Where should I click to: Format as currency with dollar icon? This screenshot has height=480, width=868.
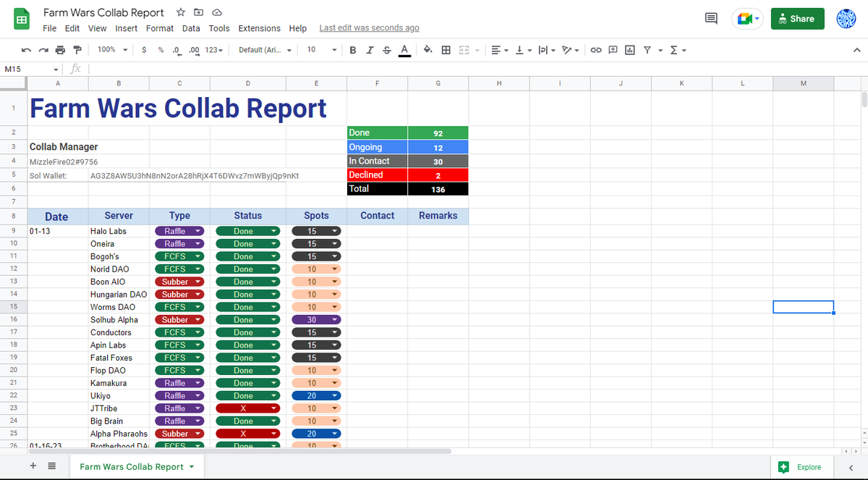click(145, 50)
